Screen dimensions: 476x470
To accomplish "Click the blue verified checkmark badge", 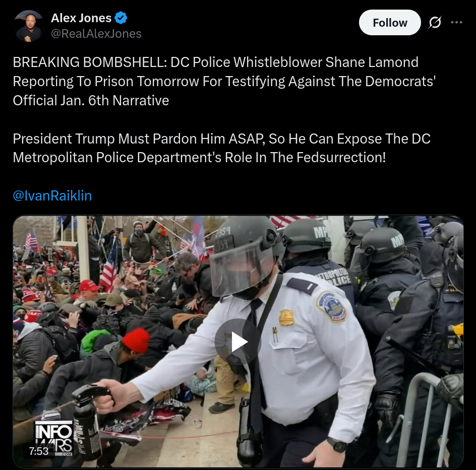I will click(x=121, y=18).
